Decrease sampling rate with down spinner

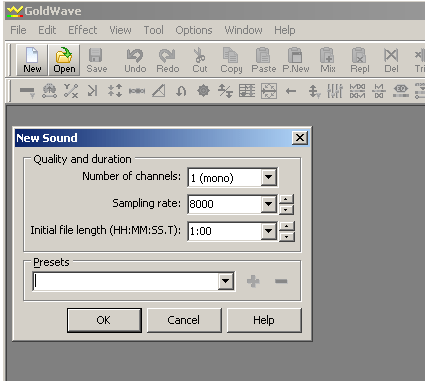click(x=286, y=209)
